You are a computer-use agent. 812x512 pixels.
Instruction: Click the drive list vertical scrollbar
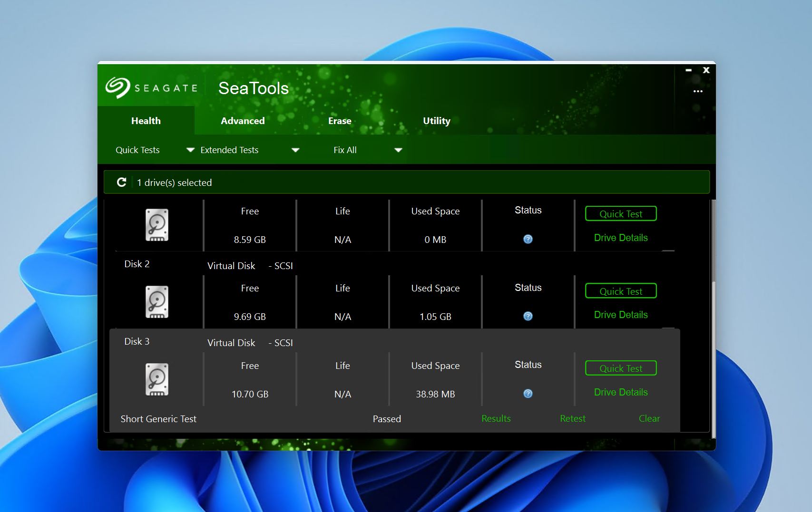pos(713,359)
